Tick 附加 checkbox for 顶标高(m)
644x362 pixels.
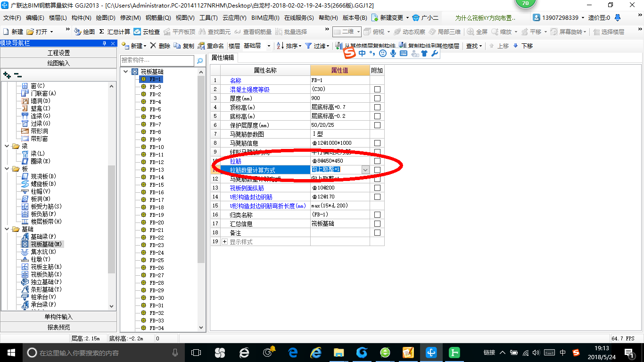pyautogui.click(x=377, y=107)
